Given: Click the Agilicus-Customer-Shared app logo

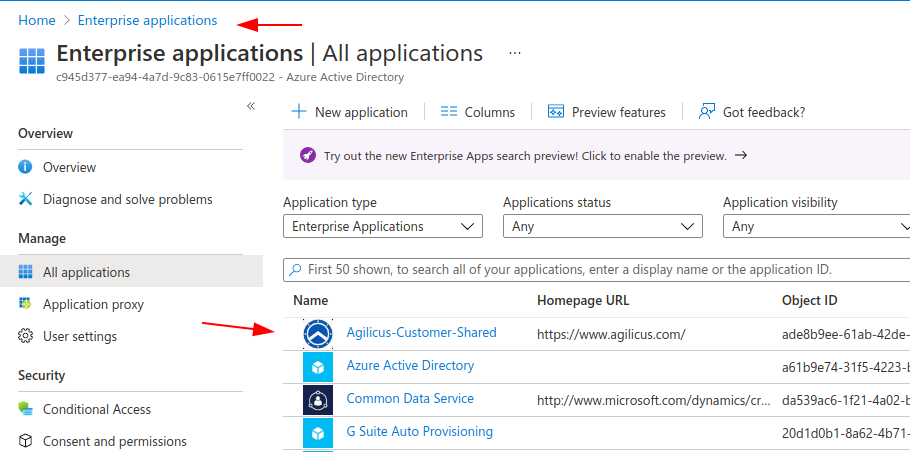Looking at the screenshot, I should pyautogui.click(x=318, y=334).
